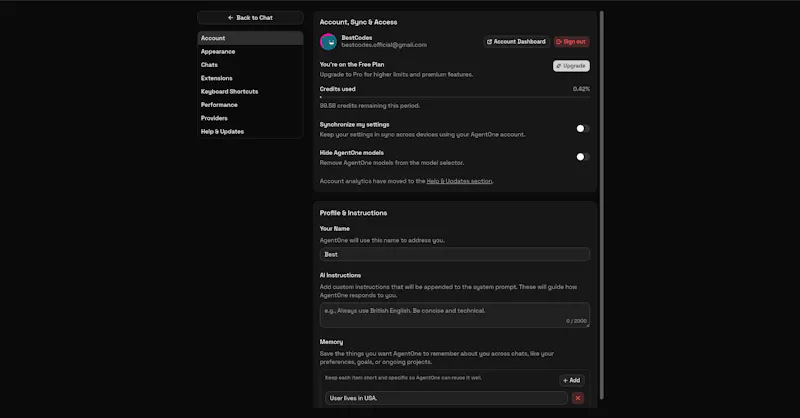Image resolution: width=800 pixels, height=418 pixels.
Task: Open the Account settings section
Action: 250,38
